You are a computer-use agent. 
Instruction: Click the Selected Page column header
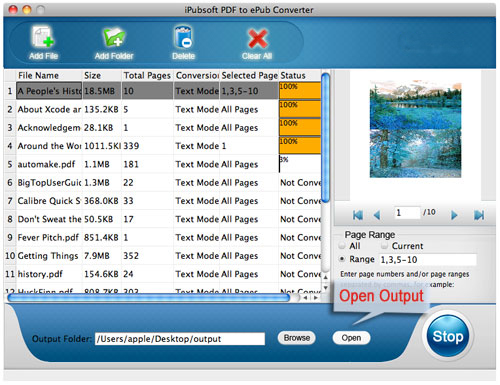point(249,76)
